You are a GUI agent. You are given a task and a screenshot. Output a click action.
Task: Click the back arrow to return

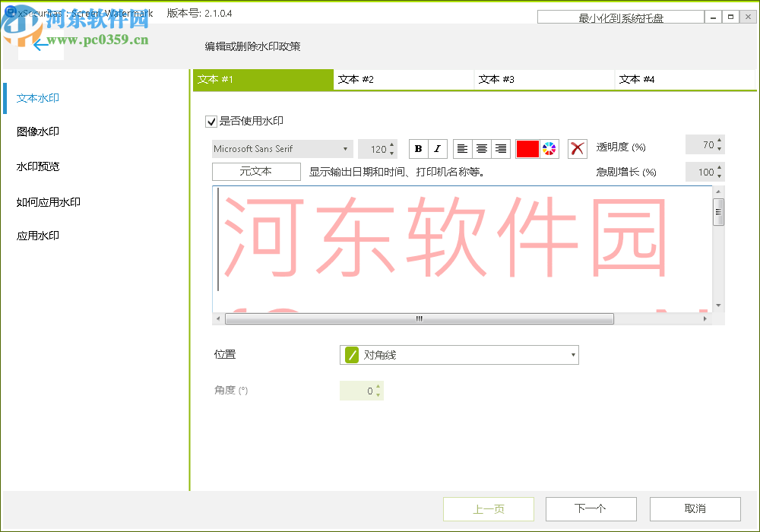41,46
